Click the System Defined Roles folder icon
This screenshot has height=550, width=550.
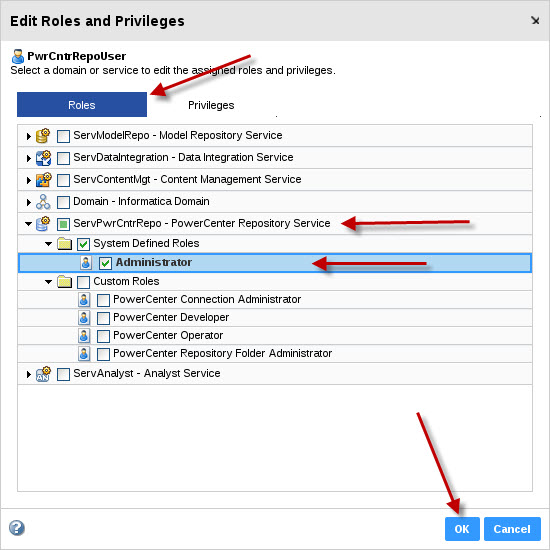pyautogui.click(x=65, y=243)
